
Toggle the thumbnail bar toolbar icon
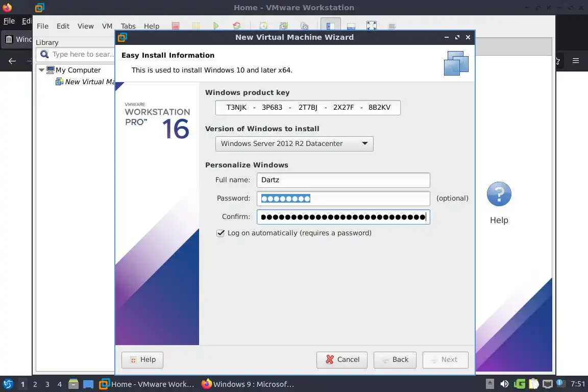tap(351, 26)
